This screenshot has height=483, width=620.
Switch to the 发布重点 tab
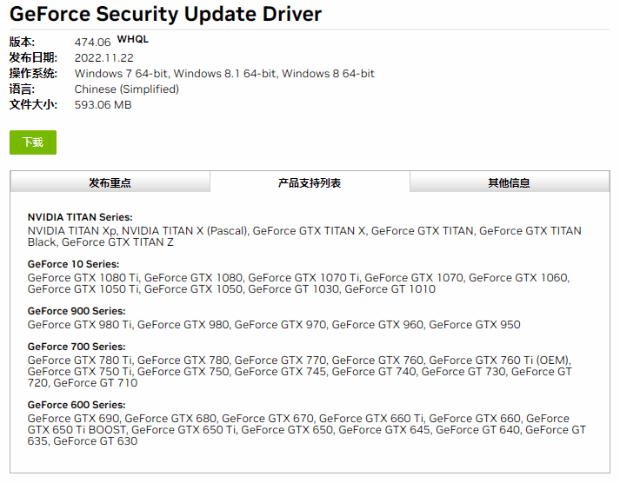point(110,183)
